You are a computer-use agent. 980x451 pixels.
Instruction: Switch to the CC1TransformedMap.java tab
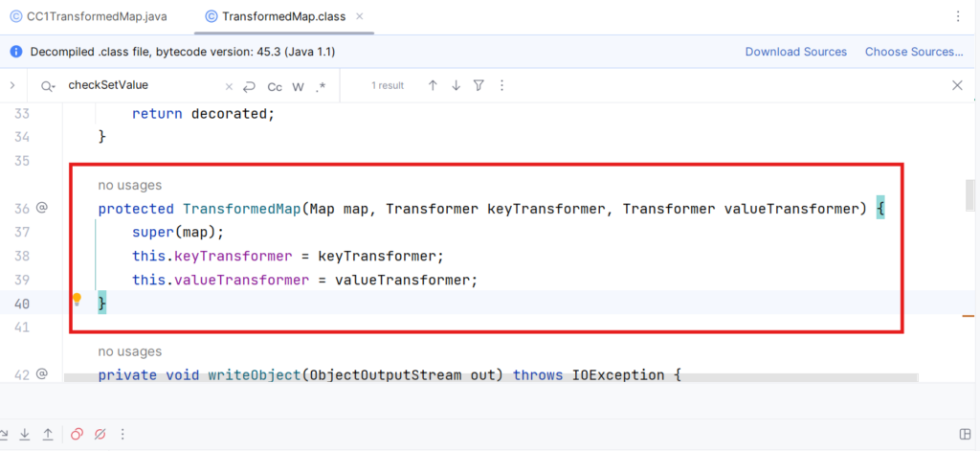[89, 16]
